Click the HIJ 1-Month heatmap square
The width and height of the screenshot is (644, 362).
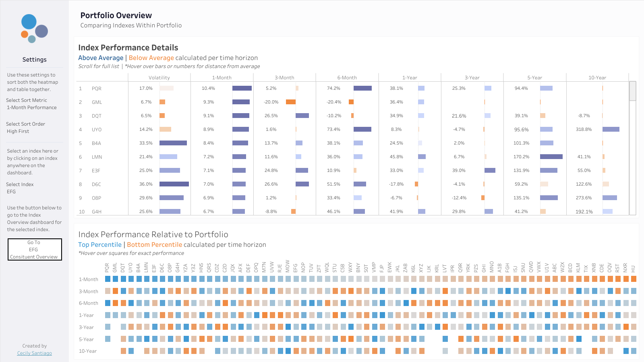pos(633,279)
